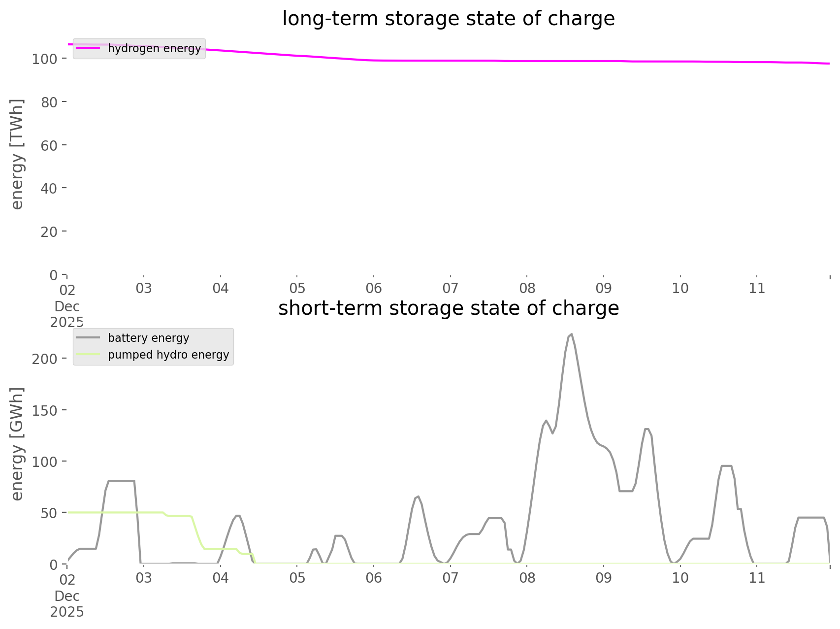This screenshot has height=629, width=840.
Task: Click the hydrogen energy legend label
Action: click(x=154, y=48)
